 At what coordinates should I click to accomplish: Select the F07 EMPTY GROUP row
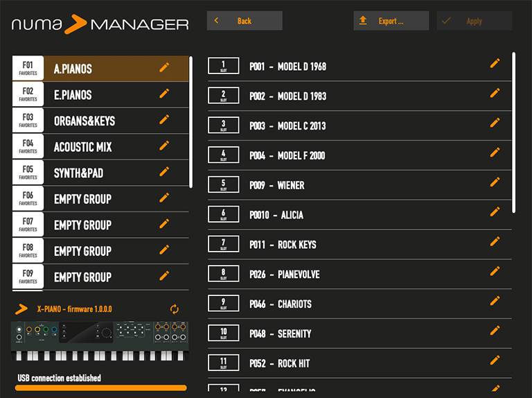[100, 225]
